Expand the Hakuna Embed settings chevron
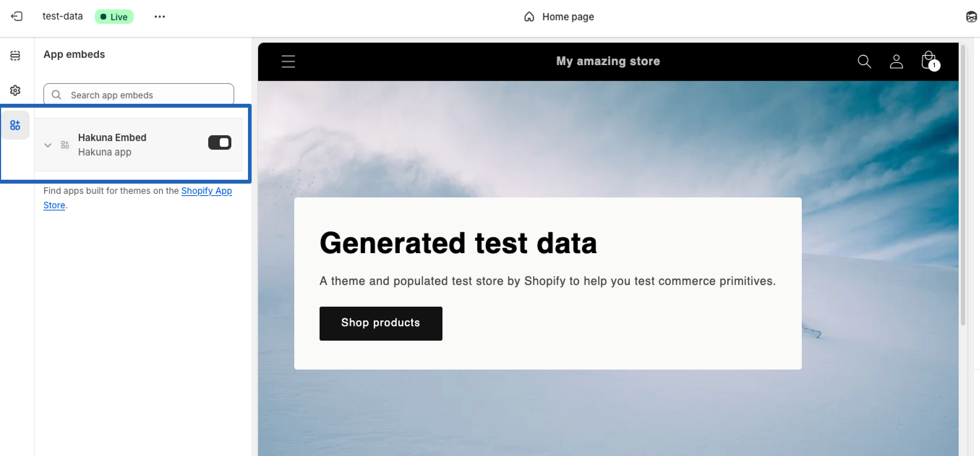 point(48,145)
